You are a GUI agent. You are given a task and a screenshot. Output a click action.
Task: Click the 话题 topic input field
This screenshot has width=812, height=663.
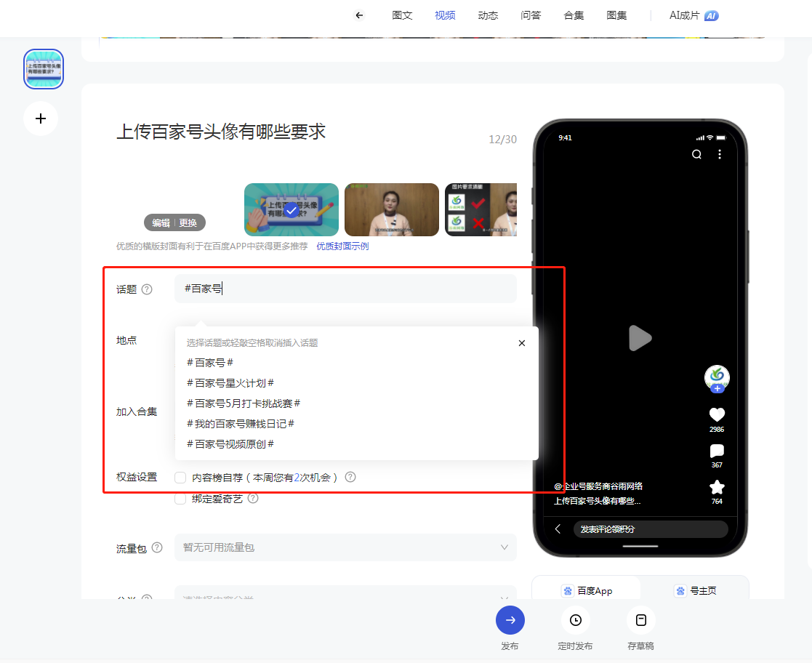(x=345, y=289)
